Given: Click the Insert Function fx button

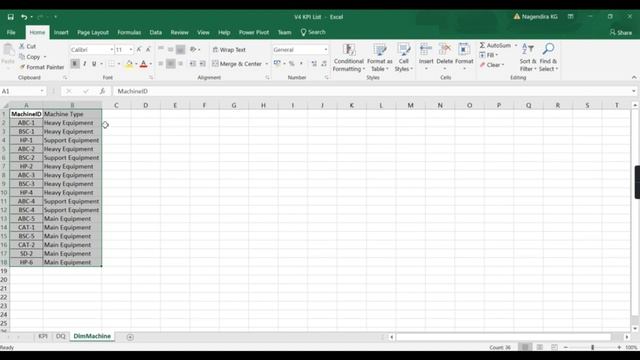Looking at the screenshot, I should click(102, 91).
